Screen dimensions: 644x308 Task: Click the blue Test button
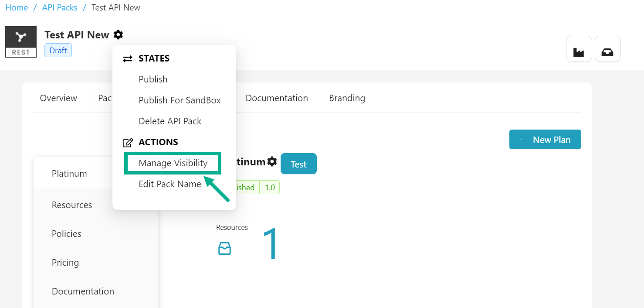tap(298, 164)
